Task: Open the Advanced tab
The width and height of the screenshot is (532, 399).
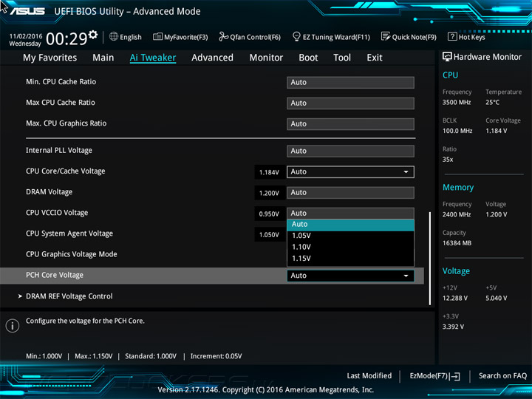Action: 212,58
